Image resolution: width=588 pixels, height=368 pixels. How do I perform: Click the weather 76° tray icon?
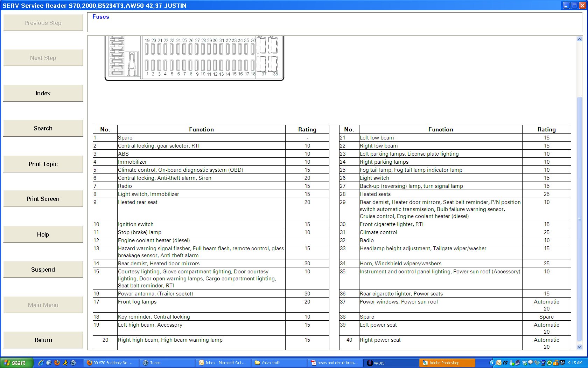coord(505,363)
